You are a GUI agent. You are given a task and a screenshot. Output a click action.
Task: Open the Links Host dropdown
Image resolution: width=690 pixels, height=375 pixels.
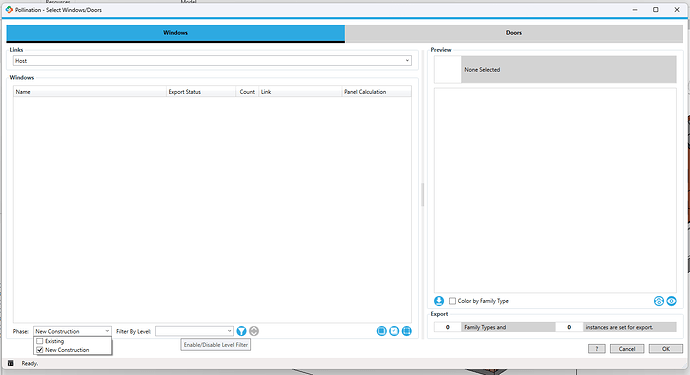[x=212, y=61]
